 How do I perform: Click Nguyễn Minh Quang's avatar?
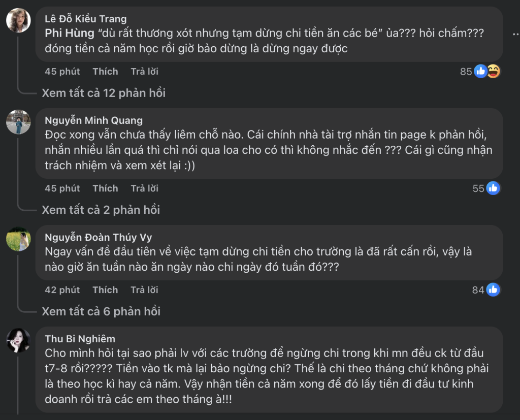coord(18,122)
